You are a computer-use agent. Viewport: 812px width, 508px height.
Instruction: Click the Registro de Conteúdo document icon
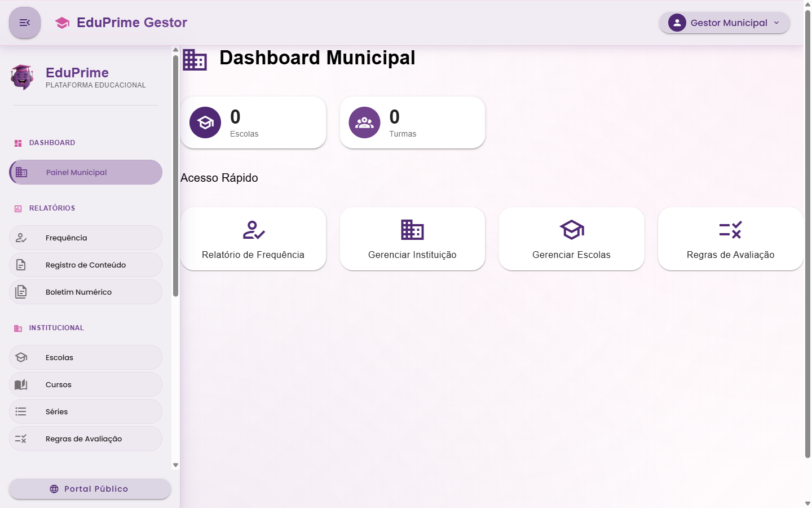(21, 265)
